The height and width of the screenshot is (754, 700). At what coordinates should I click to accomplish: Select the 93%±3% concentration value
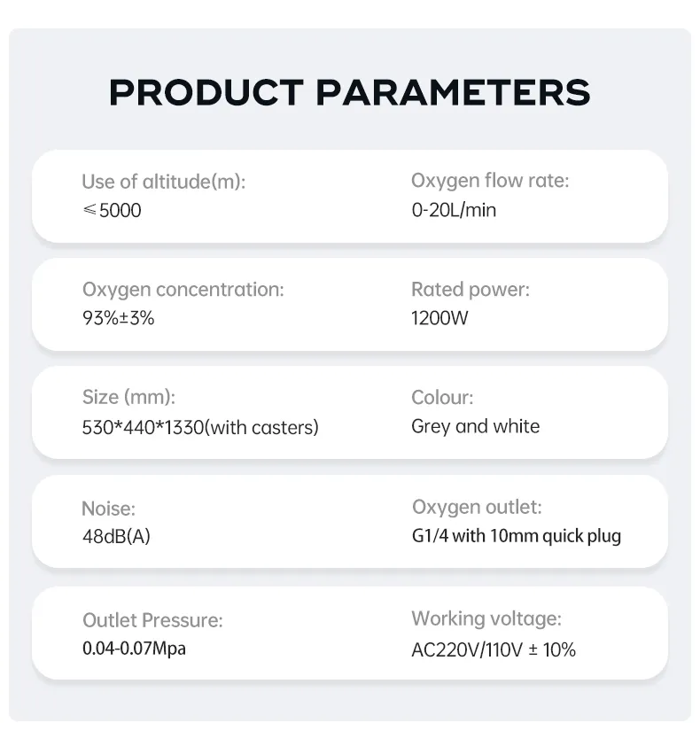pos(118,318)
